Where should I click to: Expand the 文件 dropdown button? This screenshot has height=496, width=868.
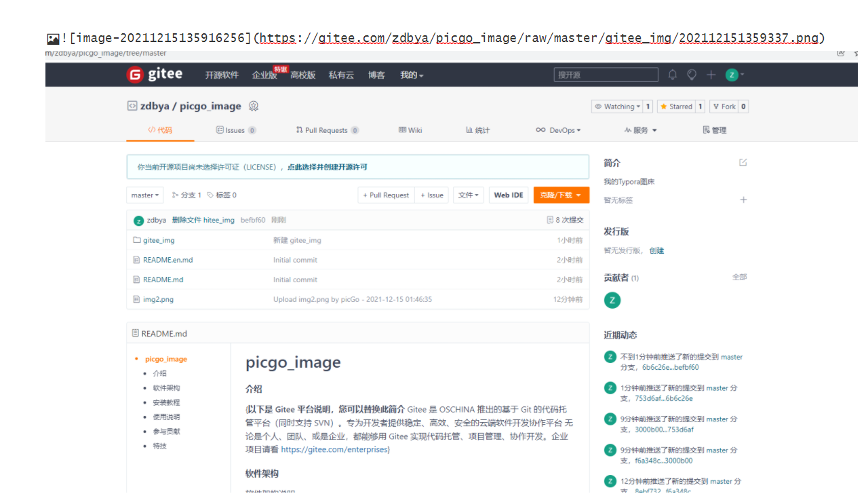pos(469,195)
